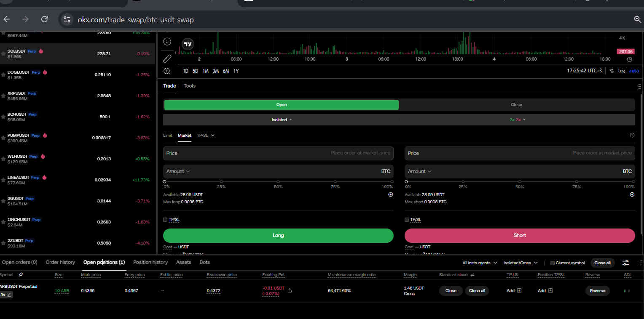Open chart emoji icons tool
Screen dimensions: 644x319
point(167,42)
